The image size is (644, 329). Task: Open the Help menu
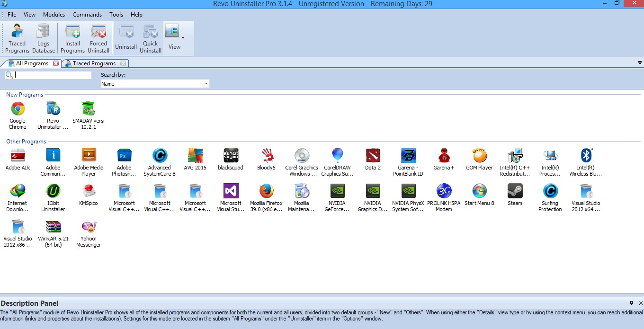pyautogui.click(x=136, y=15)
